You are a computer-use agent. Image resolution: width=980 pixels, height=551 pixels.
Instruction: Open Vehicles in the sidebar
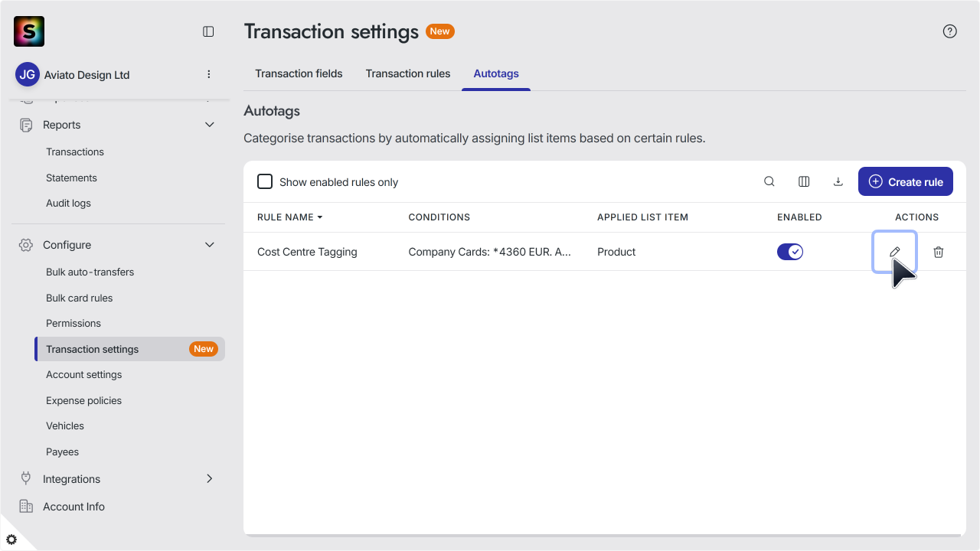point(65,425)
